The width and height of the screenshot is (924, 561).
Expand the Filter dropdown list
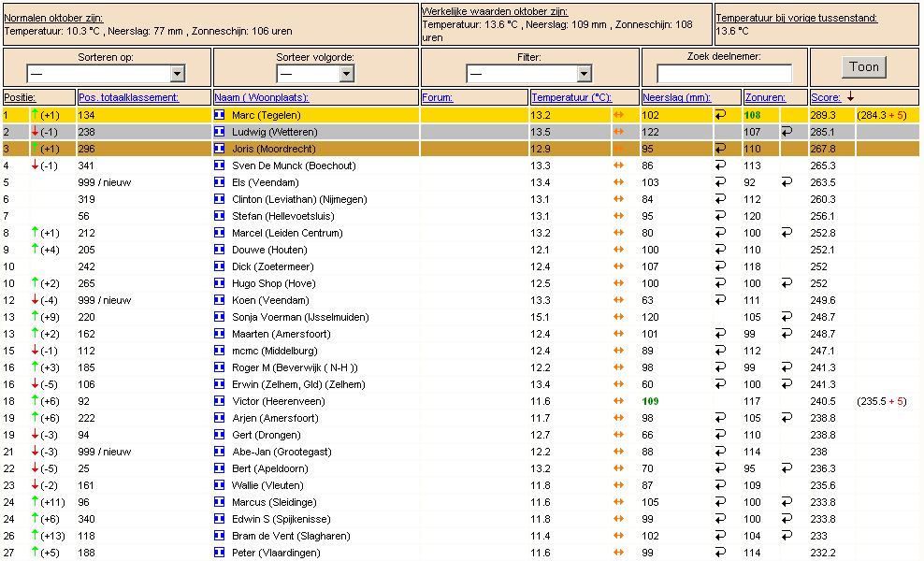click(528, 74)
